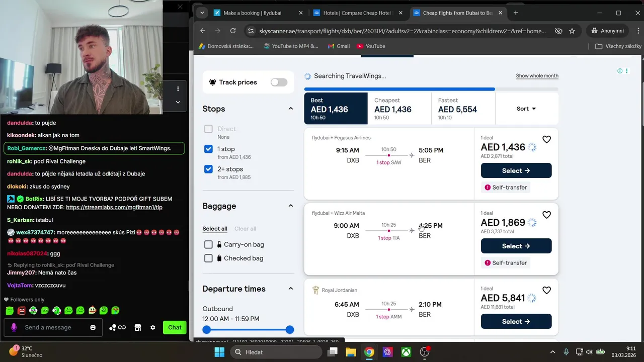Image resolution: width=644 pixels, height=362 pixels.
Task: Open Task View on taskbar
Action: 333,352
